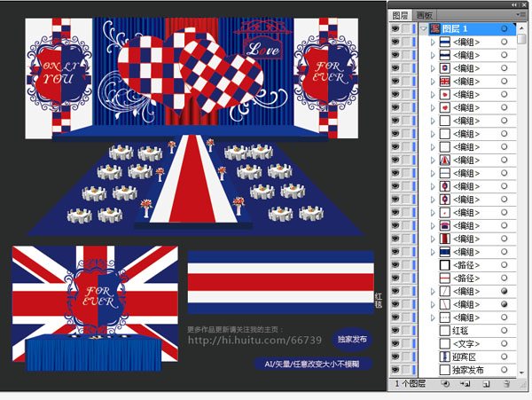Click the 1 个图层 status text

pos(410,384)
